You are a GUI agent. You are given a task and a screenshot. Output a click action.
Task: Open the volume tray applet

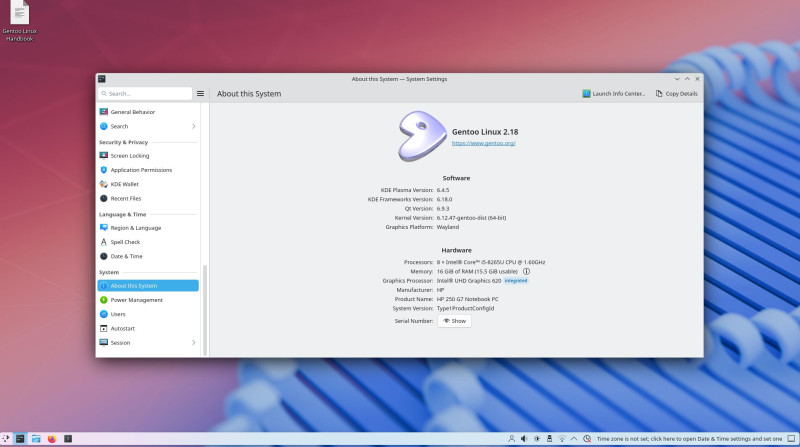coord(524,439)
